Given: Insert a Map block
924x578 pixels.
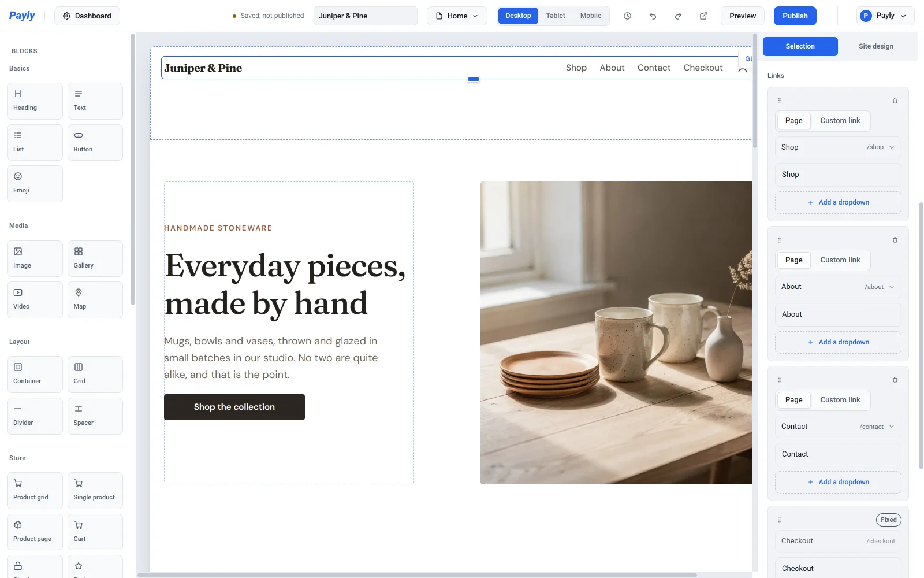Looking at the screenshot, I should tap(95, 300).
